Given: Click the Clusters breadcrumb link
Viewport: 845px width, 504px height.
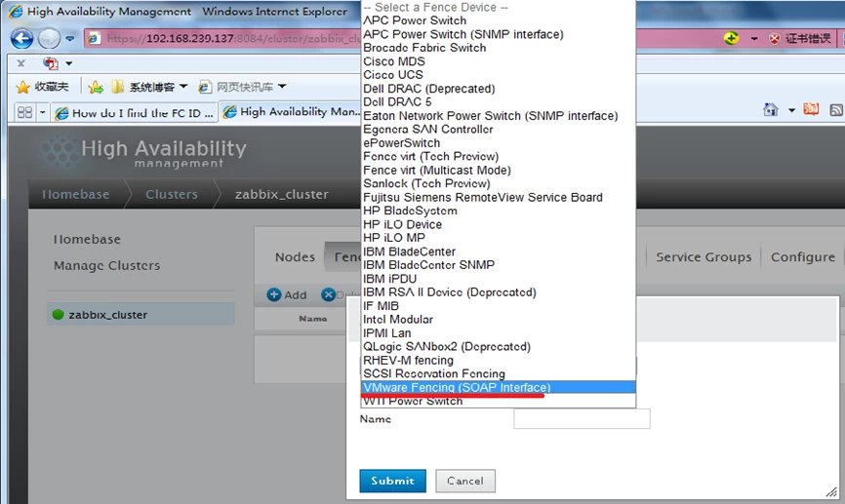Looking at the screenshot, I should tap(172, 194).
